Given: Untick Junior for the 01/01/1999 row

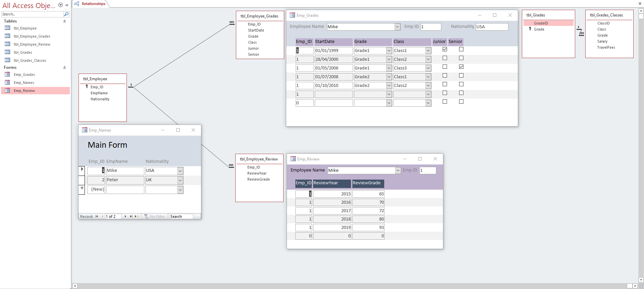Looking at the screenshot, I should [445, 49].
